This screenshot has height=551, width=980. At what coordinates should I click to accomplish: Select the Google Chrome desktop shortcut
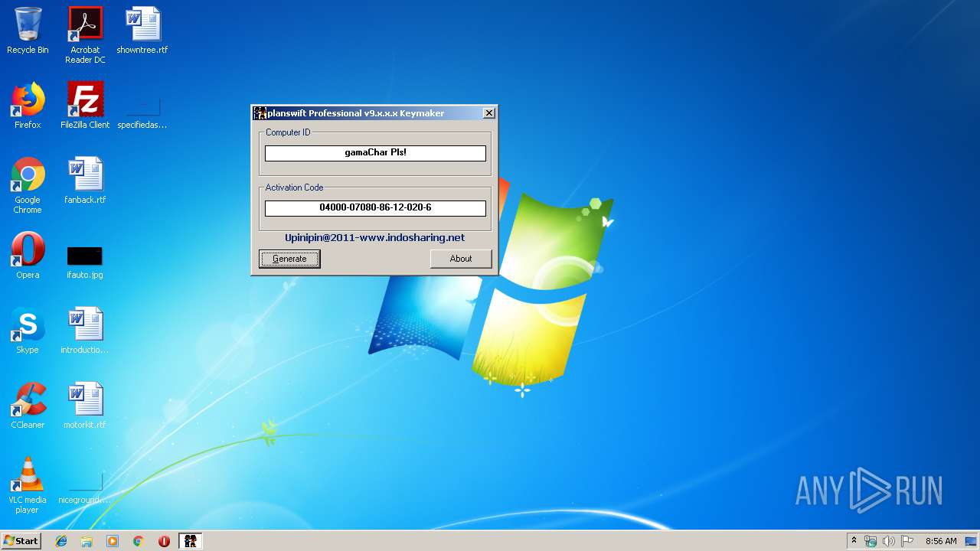pos(28,185)
